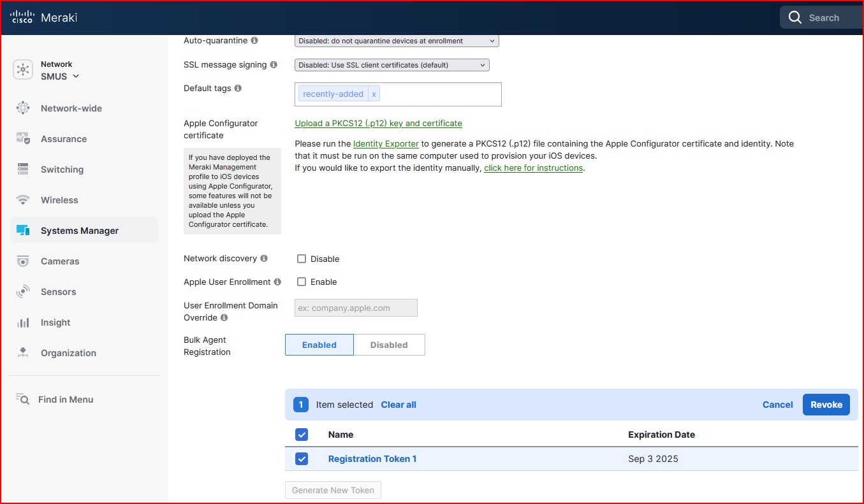
Task: Click the Search field in the header
Action: click(822, 18)
